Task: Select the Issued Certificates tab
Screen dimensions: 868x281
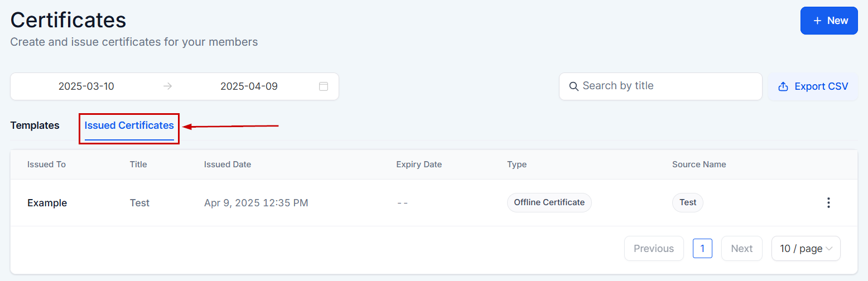Action: (x=129, y=125)
